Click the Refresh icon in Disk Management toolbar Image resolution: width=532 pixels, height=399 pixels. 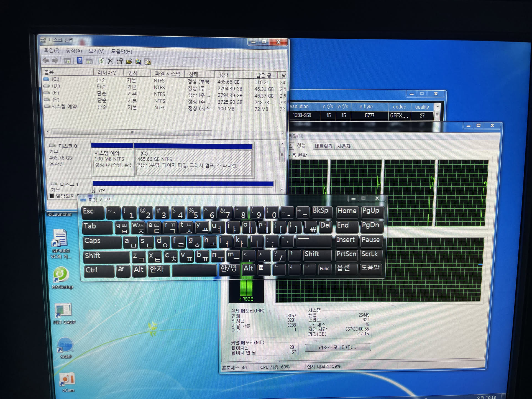tap(101, 61)
